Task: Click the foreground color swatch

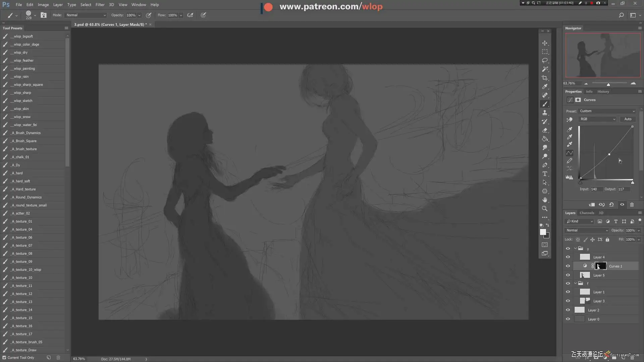Action: click(x=543, y=232)
